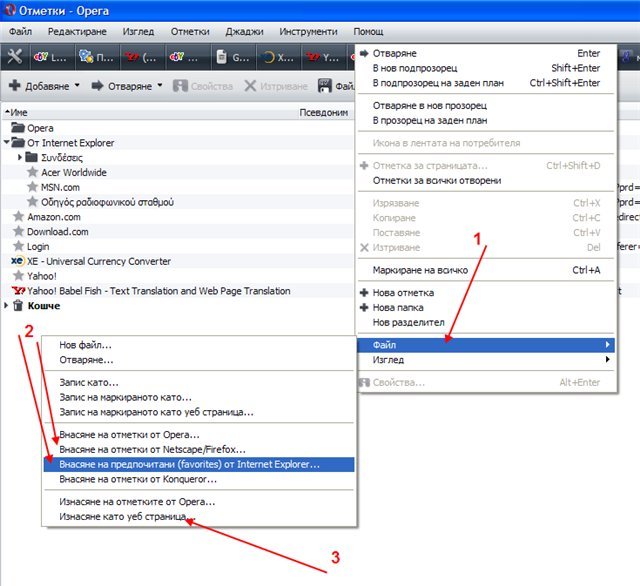Click the star icon next to Download.com
The height and width of the screenshot is (586, 640).
(x=18, y=231)
